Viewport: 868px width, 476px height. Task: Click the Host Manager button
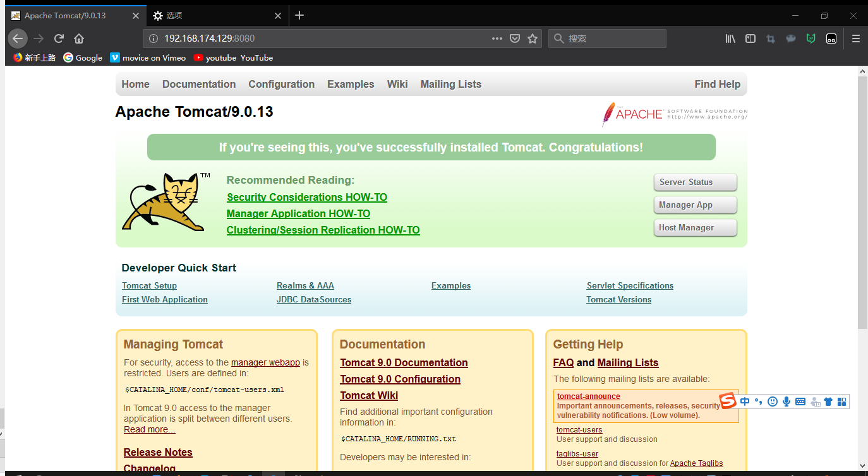(x=695, y=227)
